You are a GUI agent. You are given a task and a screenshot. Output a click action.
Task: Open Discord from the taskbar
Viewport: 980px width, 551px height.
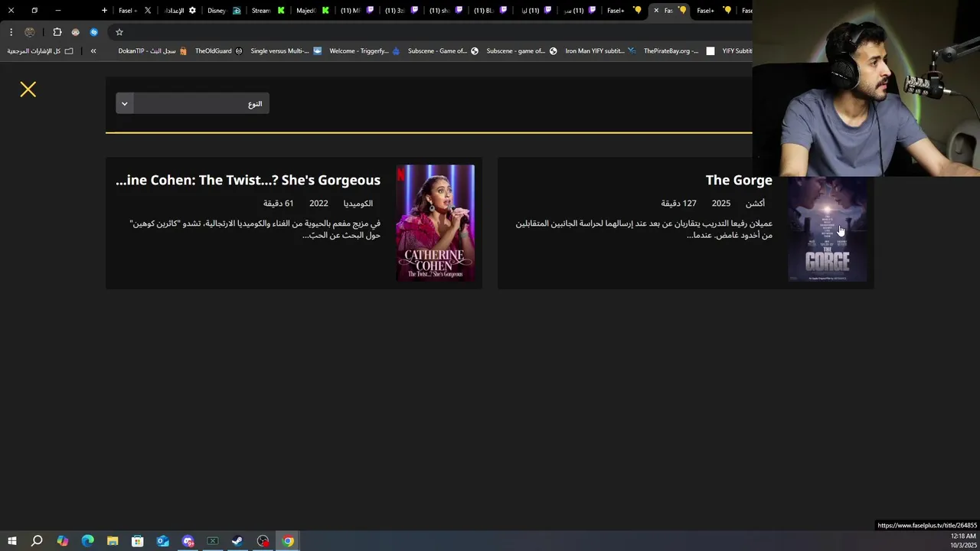coord(188,541)
